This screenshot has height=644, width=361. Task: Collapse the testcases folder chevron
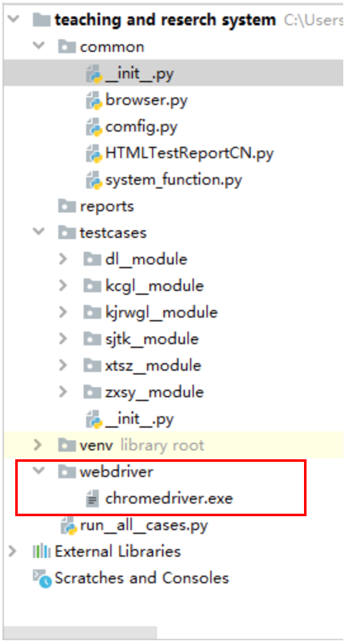[x=39, y=232]
